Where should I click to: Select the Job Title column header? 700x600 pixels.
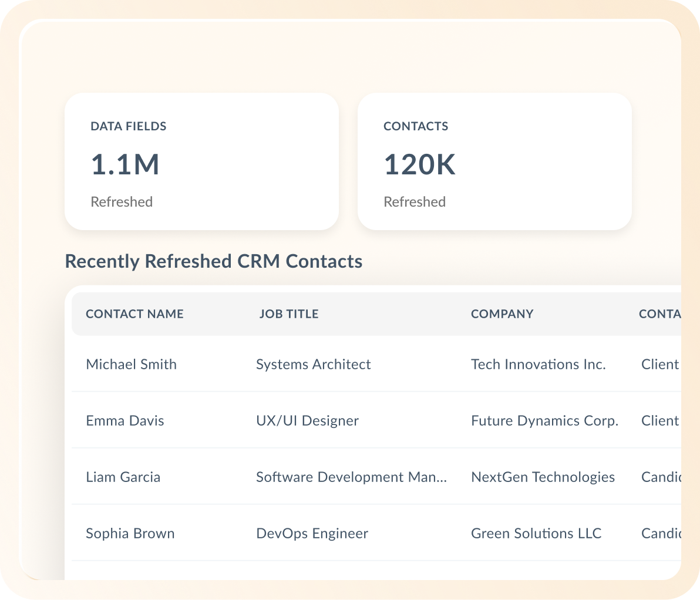(x=289, y=314)
